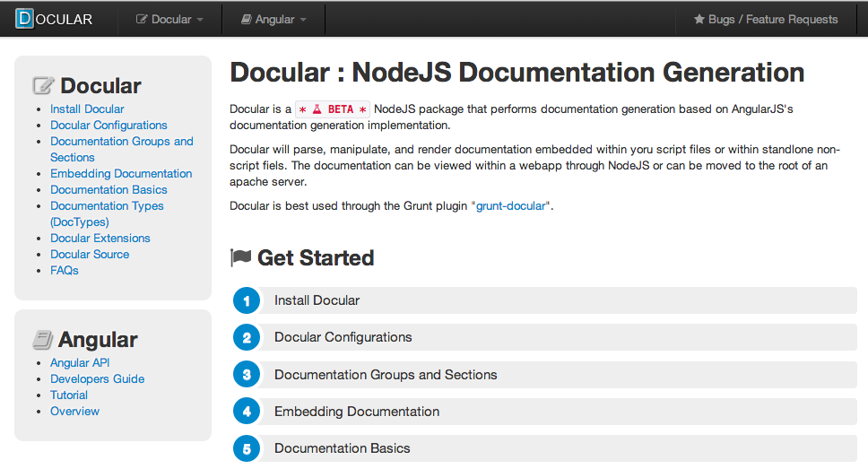Click the page title Docular : NodeJS Documentation Generation
Screen dimensions: 868x469
[517, 73]
